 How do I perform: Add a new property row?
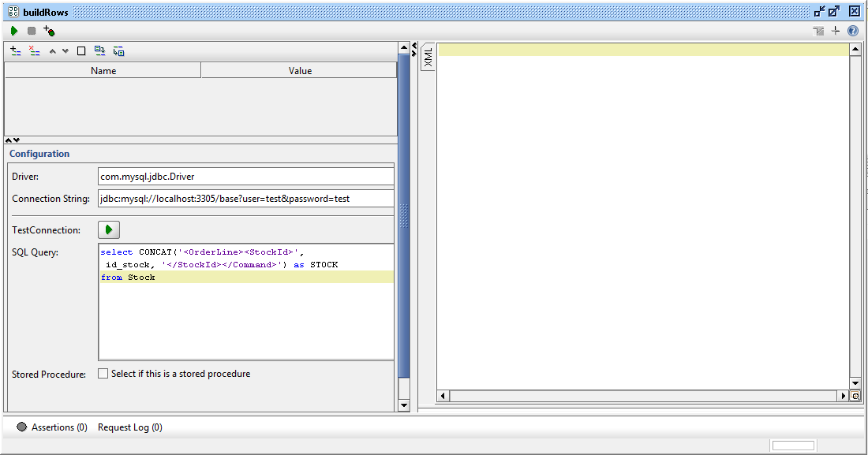click(15, 50)
